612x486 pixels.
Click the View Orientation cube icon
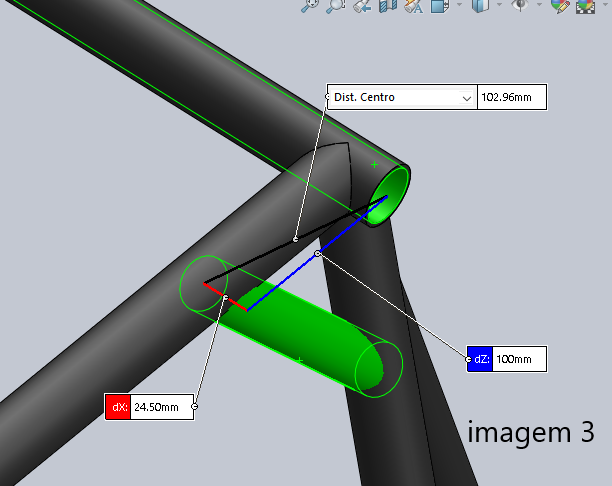[x=438, y=6]
